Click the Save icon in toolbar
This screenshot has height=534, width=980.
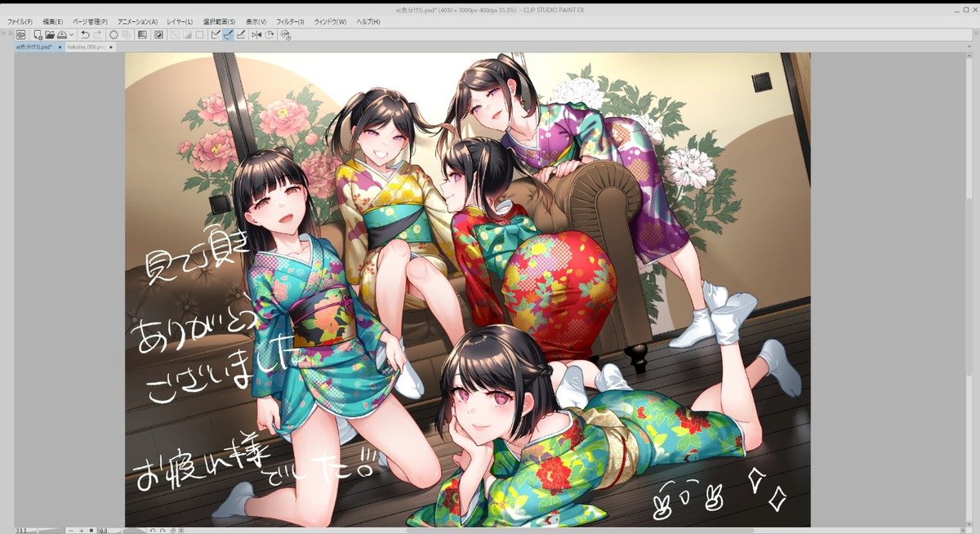tap(61, 35)
